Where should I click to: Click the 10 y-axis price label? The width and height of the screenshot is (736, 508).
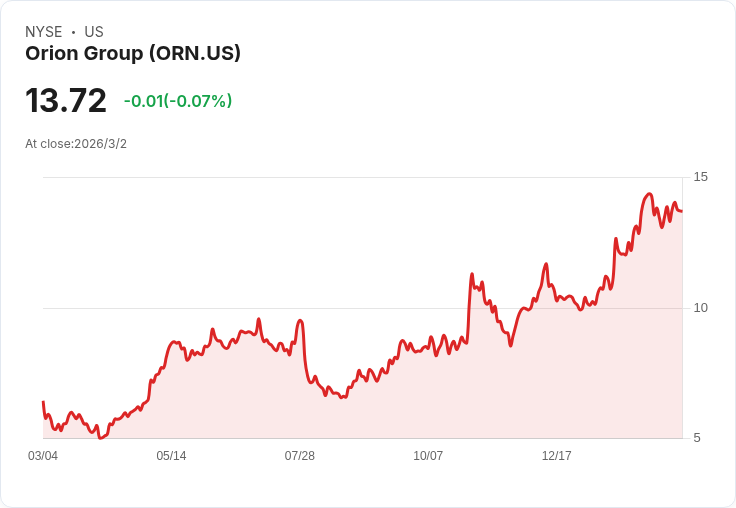click(x=700, y=308)
